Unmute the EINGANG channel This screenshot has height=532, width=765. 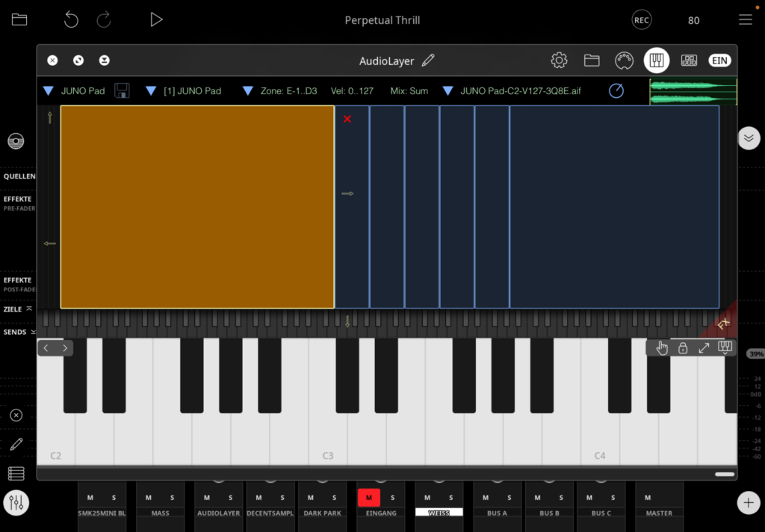pyautogui.click(x=368, y=498)
